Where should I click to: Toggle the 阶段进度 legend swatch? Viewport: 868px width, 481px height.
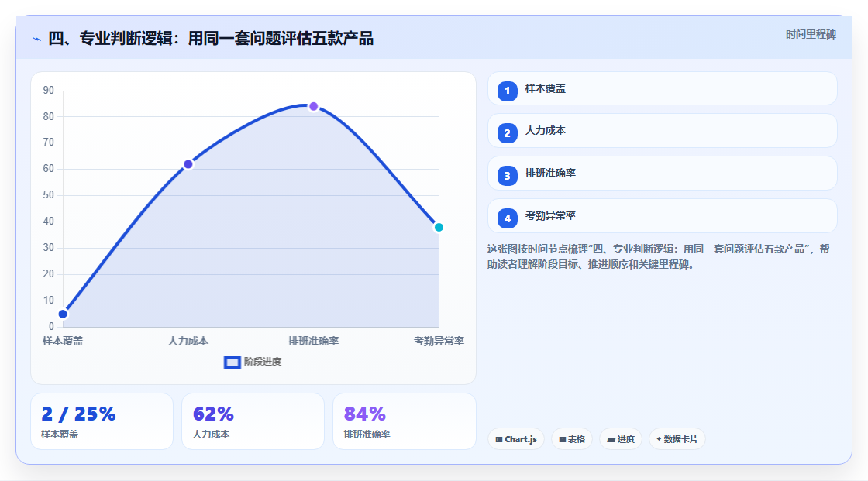click(232, 362)
